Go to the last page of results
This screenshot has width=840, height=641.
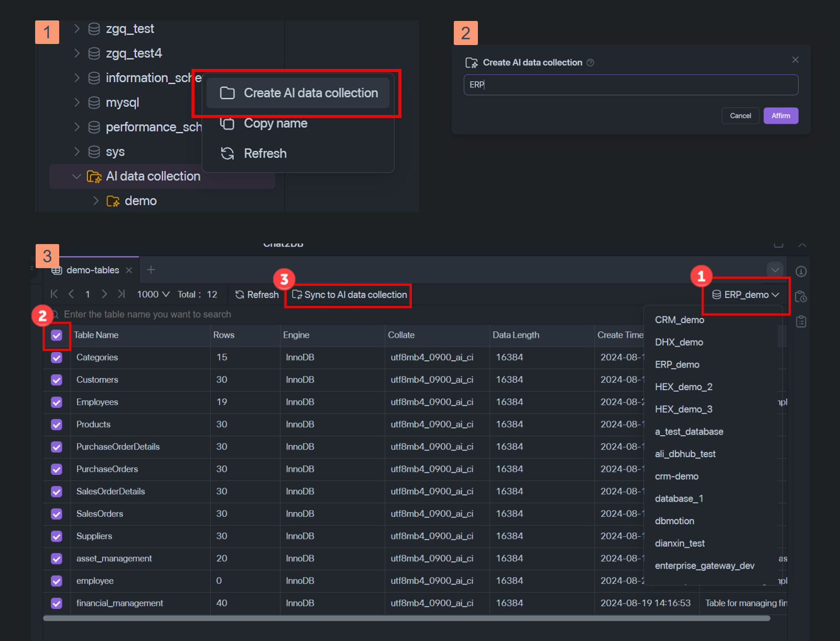coord(121,294)
